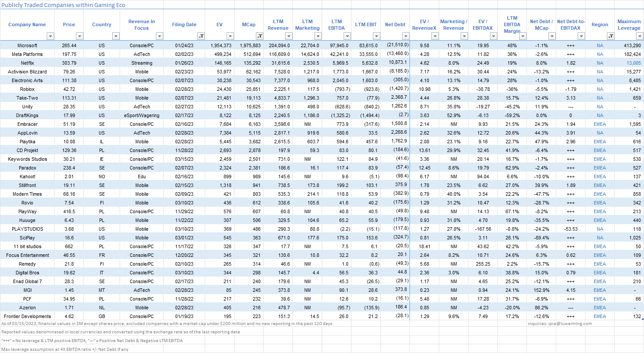The height and width of the screenshot is (353, 644).
Task: Select the 'Maximum Leverage' header text
Action: 629,25
